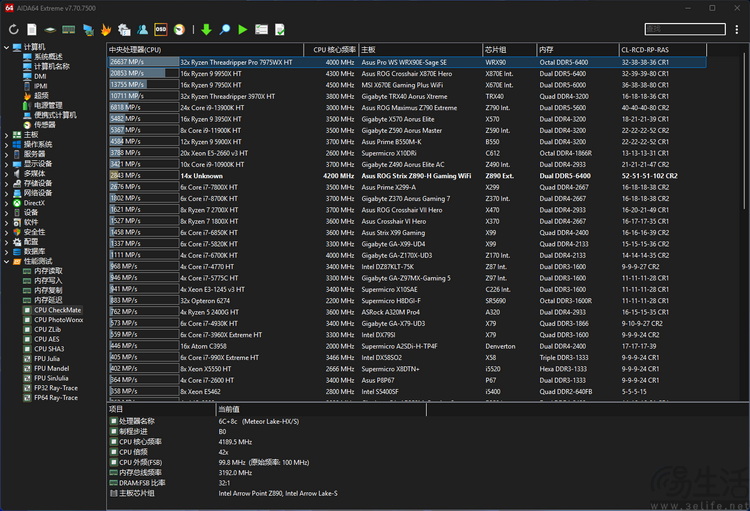The width and height of the screenshot is (750, 511).
Task: Sort by 内存 column header
Action: click(x=578, y=50)
